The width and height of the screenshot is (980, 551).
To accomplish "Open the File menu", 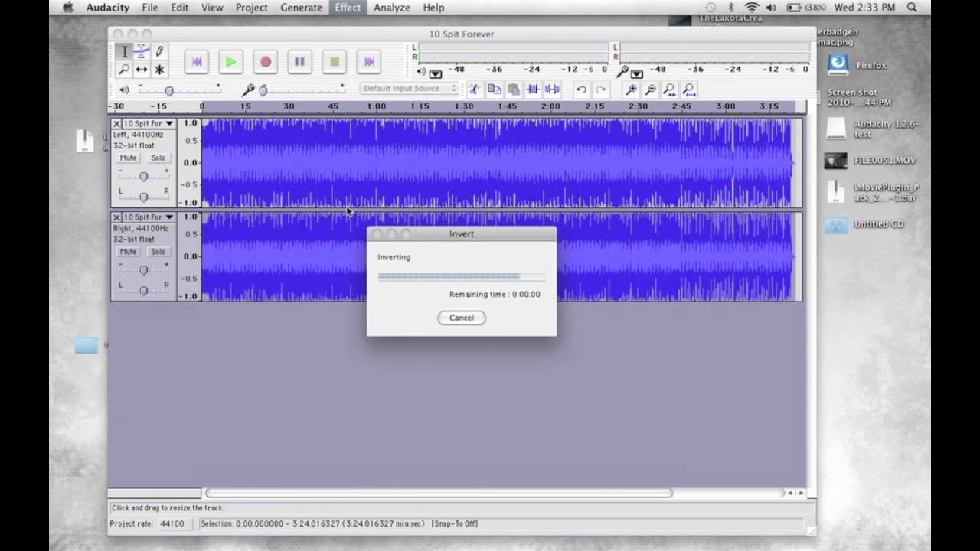I will point(150,8).
